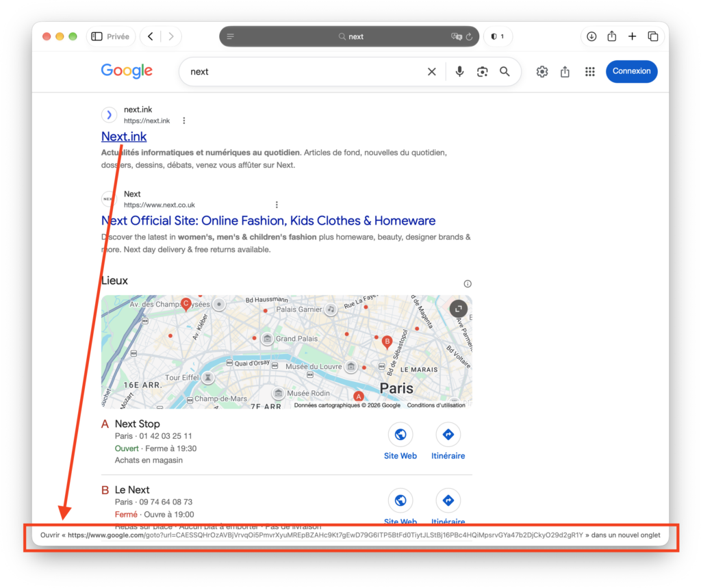Screen dimensions: 701x588
Task: Show Safari downloads
Action: (x=591, y=36)
